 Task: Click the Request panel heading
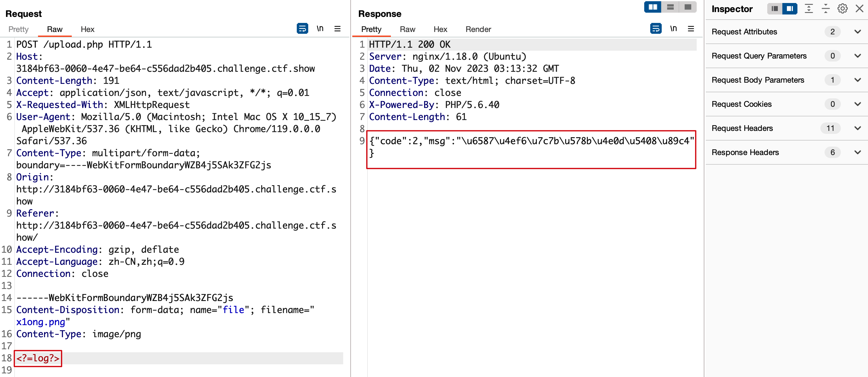pyautogui.click(x=23, y=14)
